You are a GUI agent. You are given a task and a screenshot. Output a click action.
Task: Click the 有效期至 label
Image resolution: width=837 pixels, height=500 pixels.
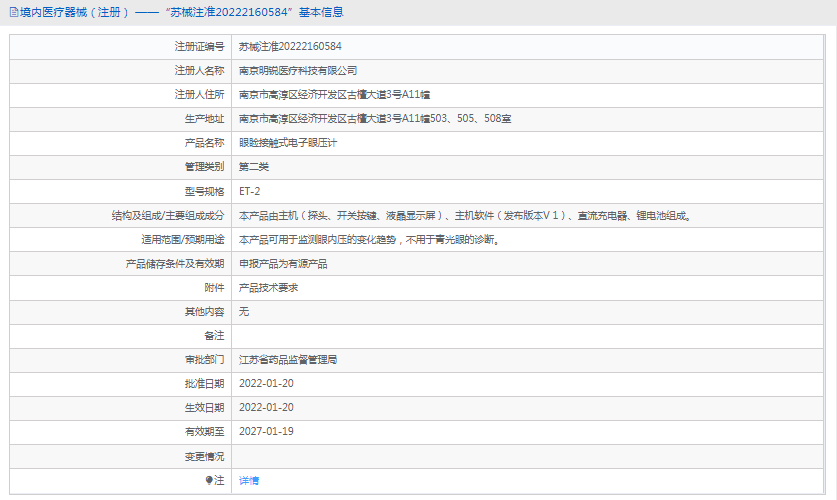(204, 432)
